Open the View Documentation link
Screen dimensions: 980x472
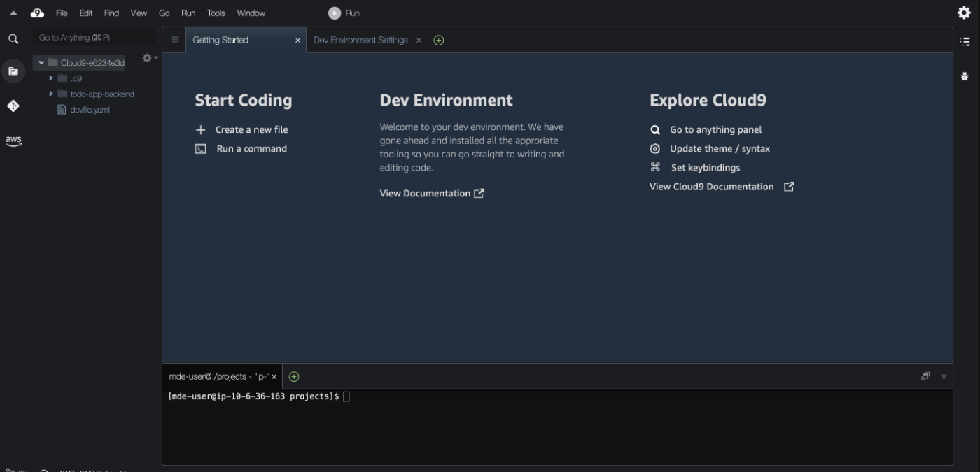(425, 194)
